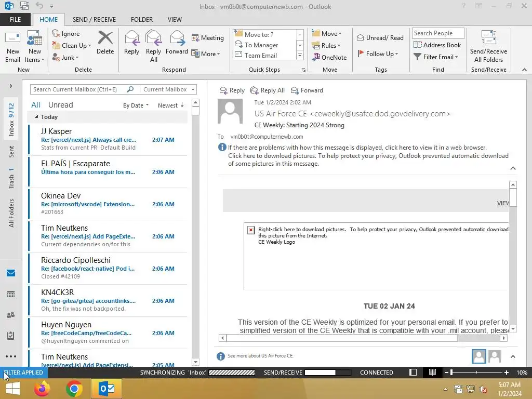Show Unread messages only
This screenshot has width=532, height=399.
coord(60,105)
